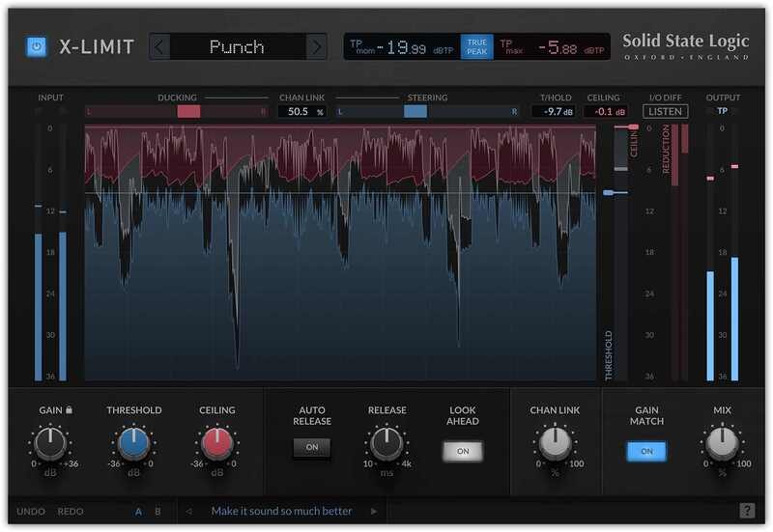Toggle the plugin power bypass button

(x=36, y=46)
